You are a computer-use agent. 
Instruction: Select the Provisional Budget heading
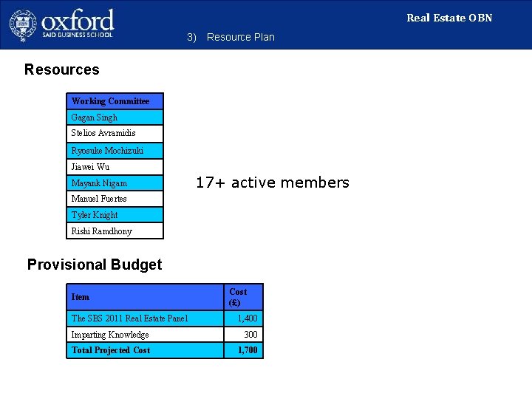95,265
